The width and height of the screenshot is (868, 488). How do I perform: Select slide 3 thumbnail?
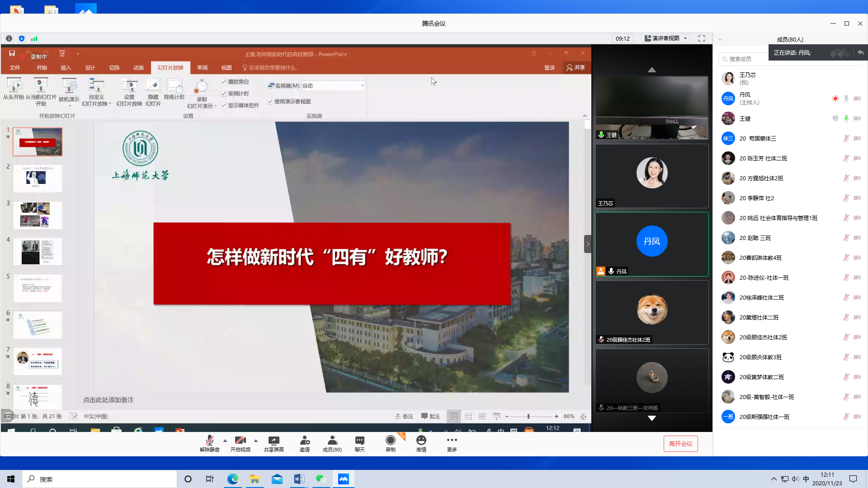click(x=38, y=215)
